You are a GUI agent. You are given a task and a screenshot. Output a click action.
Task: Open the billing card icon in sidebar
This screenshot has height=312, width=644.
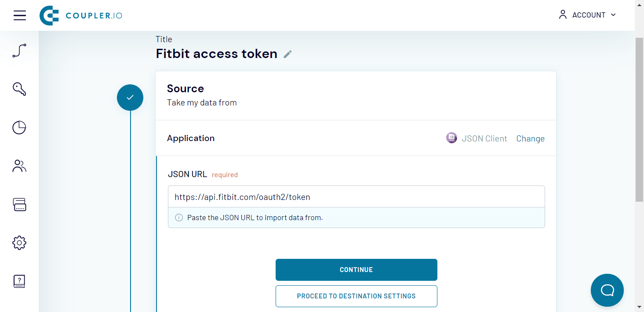point(19,204)
